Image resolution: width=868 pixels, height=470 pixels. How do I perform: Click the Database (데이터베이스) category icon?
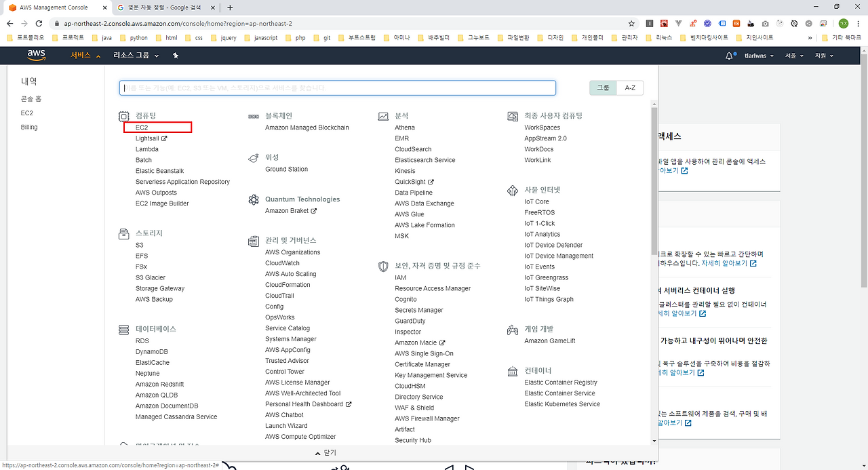tap(123, 330)
